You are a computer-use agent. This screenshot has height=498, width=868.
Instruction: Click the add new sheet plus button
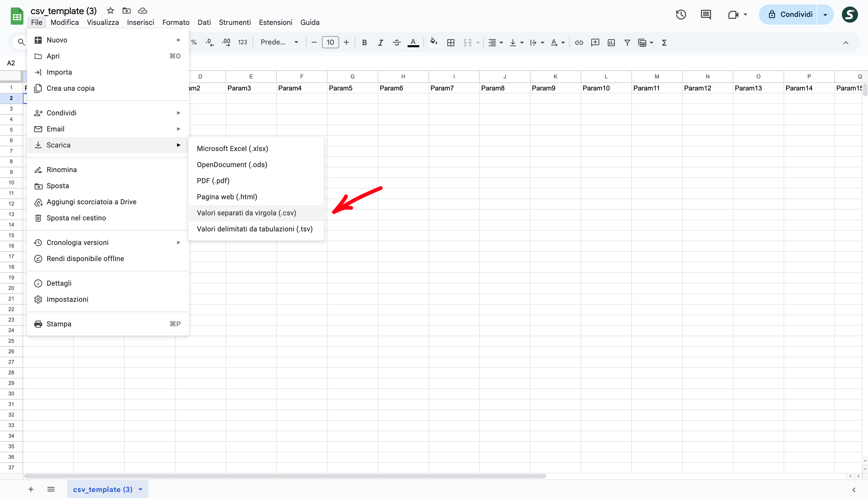coord(31,489)
